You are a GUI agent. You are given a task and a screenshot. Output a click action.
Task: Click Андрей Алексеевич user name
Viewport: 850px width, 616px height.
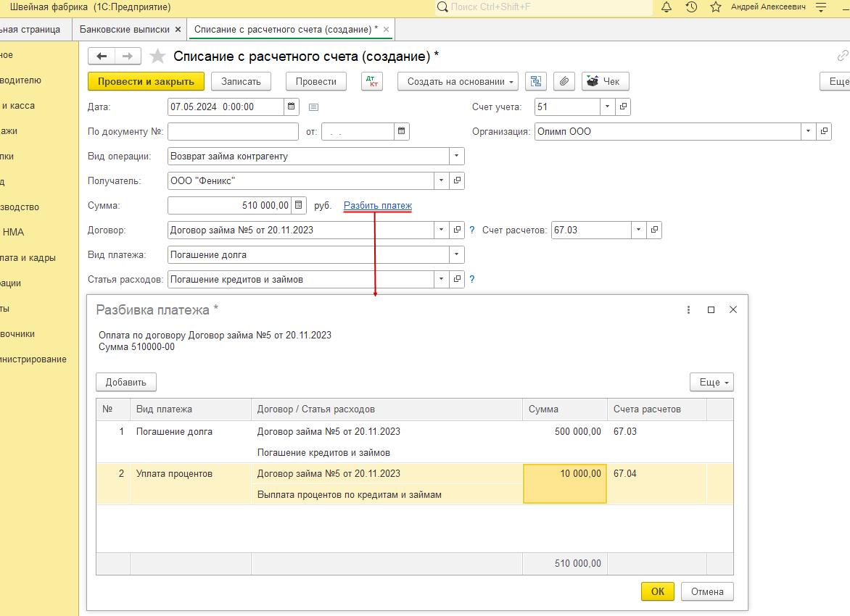pos(768,7)
